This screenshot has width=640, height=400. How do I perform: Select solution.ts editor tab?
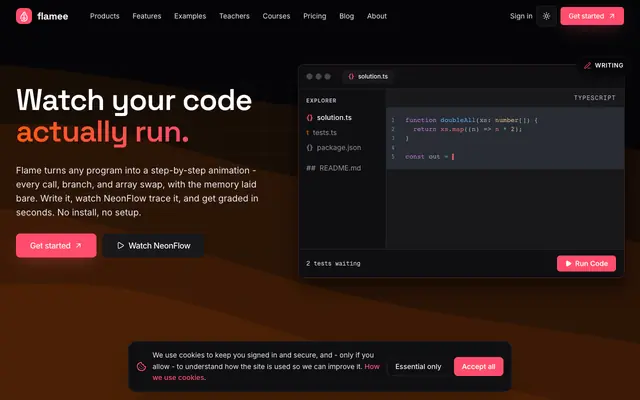click(368, 76)
